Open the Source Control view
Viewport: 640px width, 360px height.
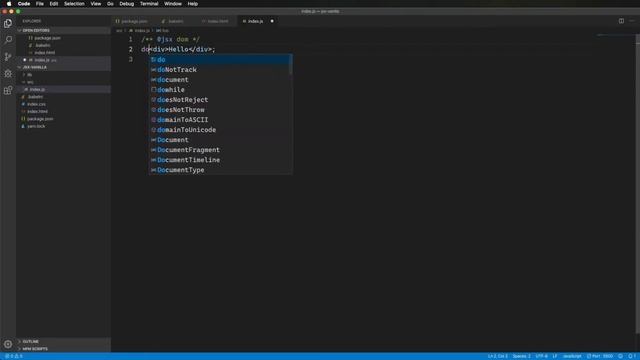tap(8, 57)
